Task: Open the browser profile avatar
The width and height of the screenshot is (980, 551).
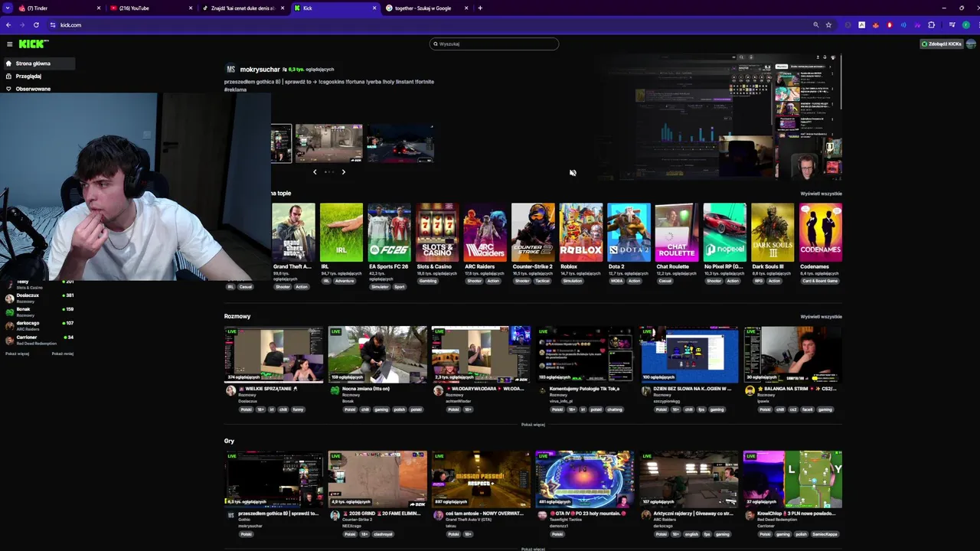Action: pyautogui.click(x=966, y=24)
